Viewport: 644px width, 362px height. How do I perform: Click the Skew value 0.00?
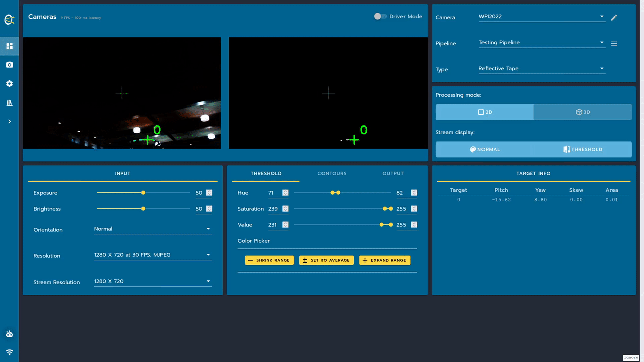(x=576, y=200)
